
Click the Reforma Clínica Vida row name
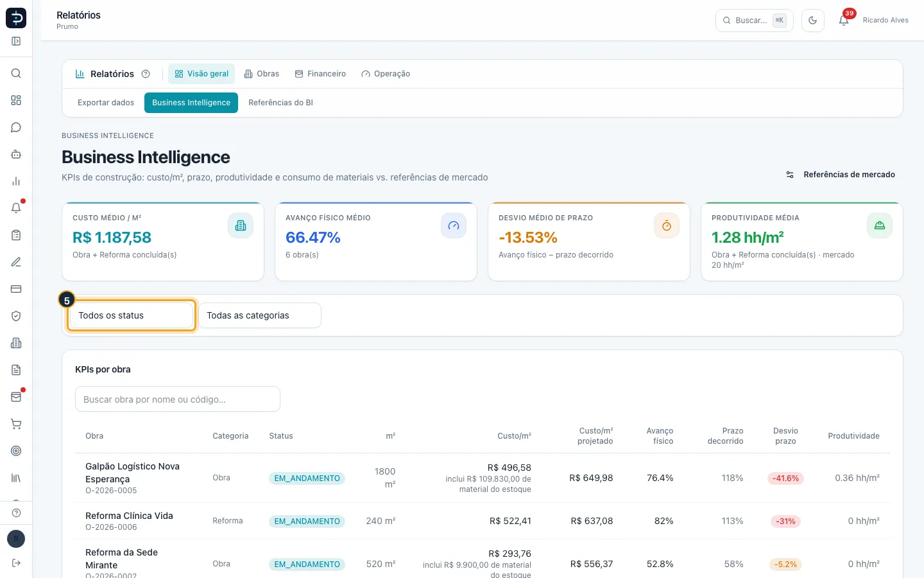click(129, 516)
